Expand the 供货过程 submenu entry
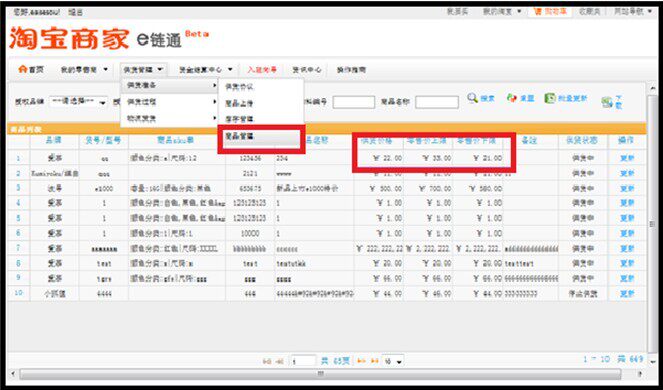This screenshot has width=663, height=390. tap(170, 102)
